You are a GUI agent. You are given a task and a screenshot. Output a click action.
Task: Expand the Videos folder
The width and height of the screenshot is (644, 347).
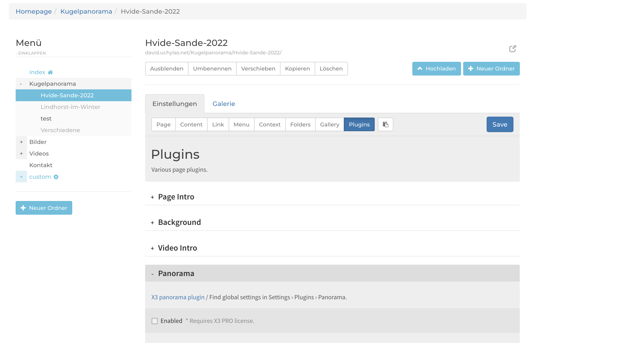tap(21, 153)
